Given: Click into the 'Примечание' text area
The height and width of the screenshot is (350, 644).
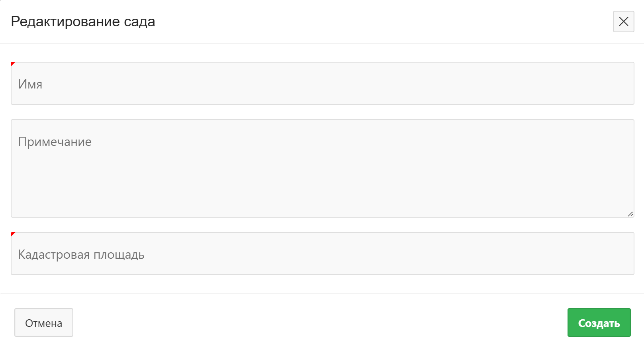Looking at the screenshot, I should (322, 168).
